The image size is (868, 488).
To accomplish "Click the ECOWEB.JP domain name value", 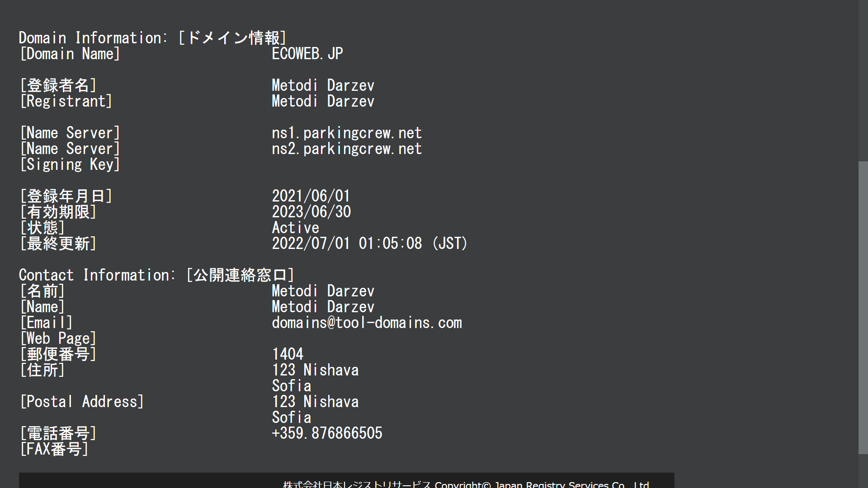I will (x=307, y=54).
